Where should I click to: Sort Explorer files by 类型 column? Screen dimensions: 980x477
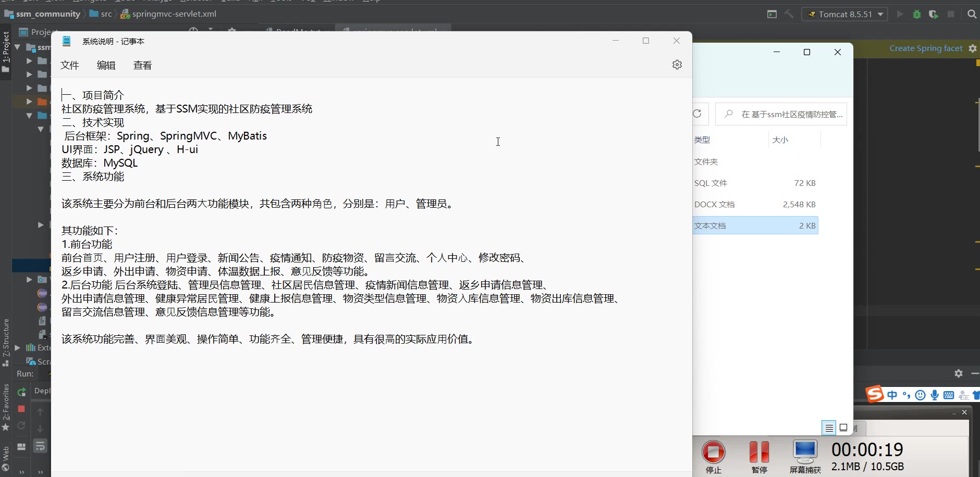pyautogui.click(x=702, y=140)
